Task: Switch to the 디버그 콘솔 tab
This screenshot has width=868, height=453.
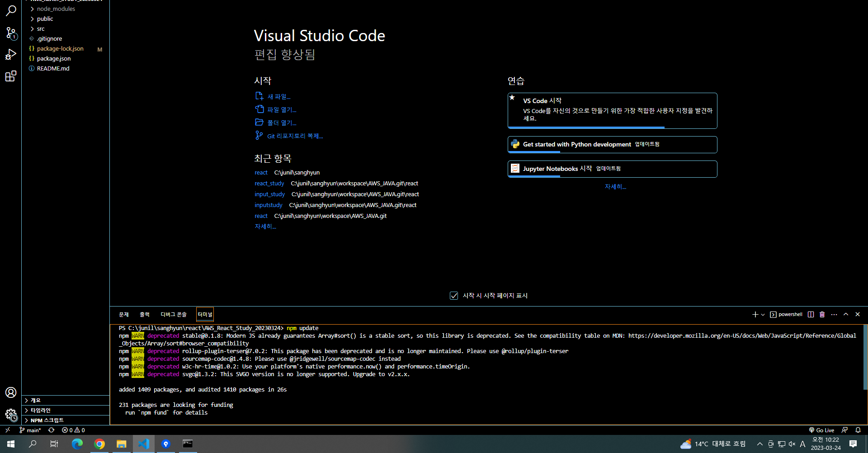Action: point(174,315)
